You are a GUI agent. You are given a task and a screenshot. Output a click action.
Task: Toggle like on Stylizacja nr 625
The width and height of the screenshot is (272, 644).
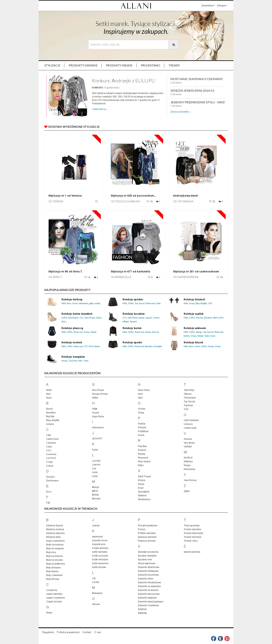pyautogui.click(x=148, y=201)
